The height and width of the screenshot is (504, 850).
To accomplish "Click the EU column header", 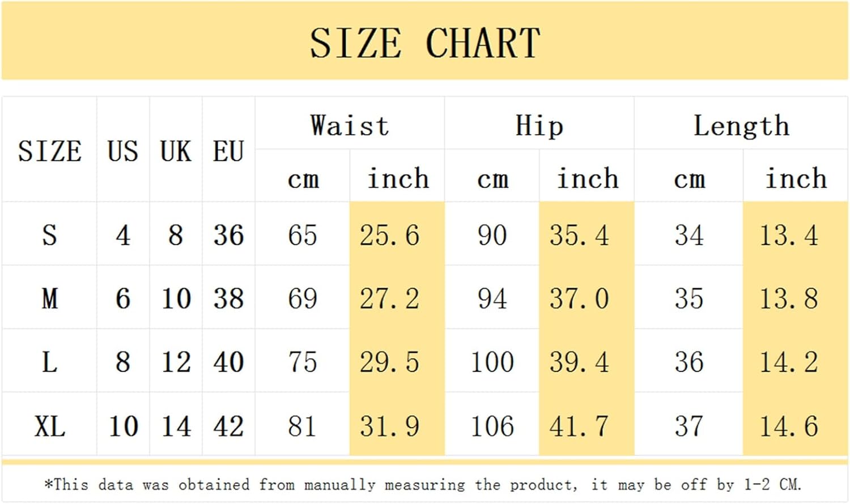I will [228, 151].
